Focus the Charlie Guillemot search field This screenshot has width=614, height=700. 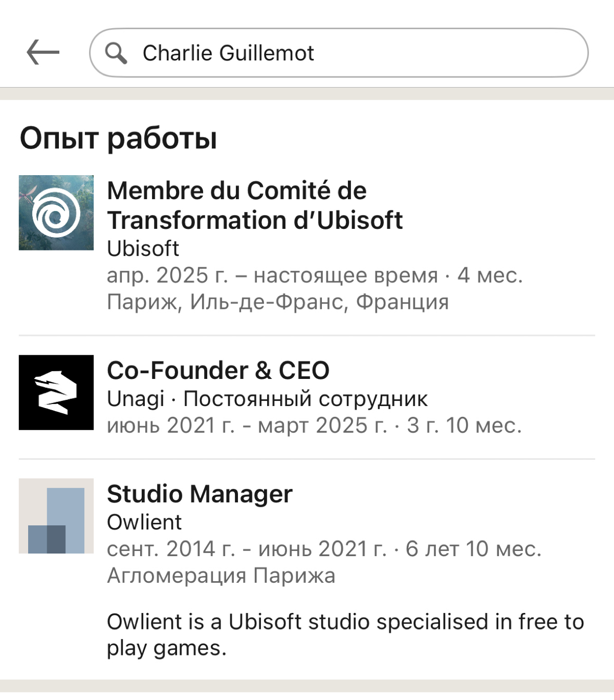(339, 53)
